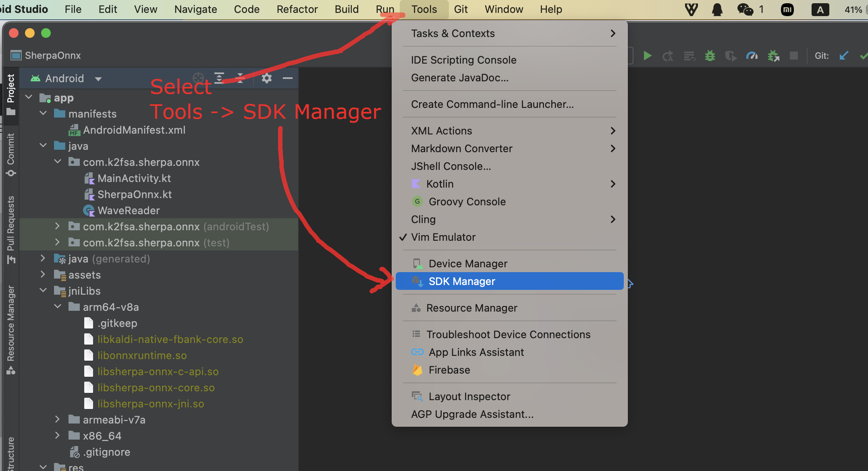
Task: Click Run with Coverage shield icon
Action: (731, 56)
